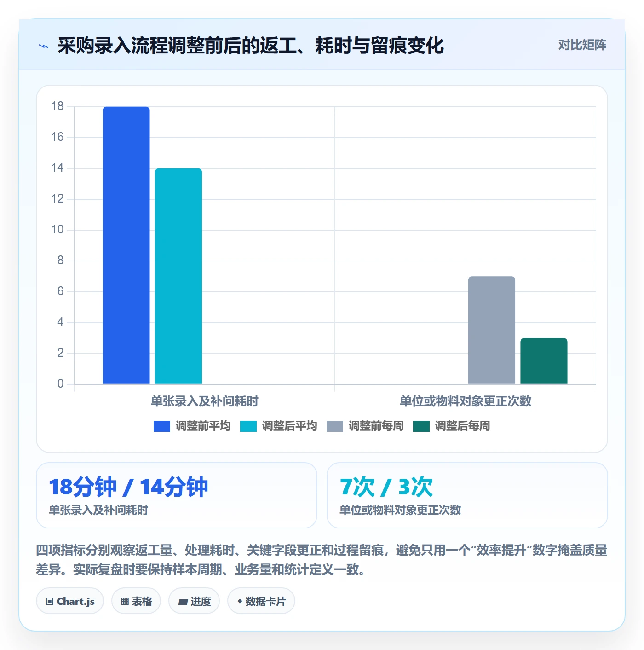Click y-axis tick label 10
Viewport: 644px width, 650px height.
pos(57,230)
